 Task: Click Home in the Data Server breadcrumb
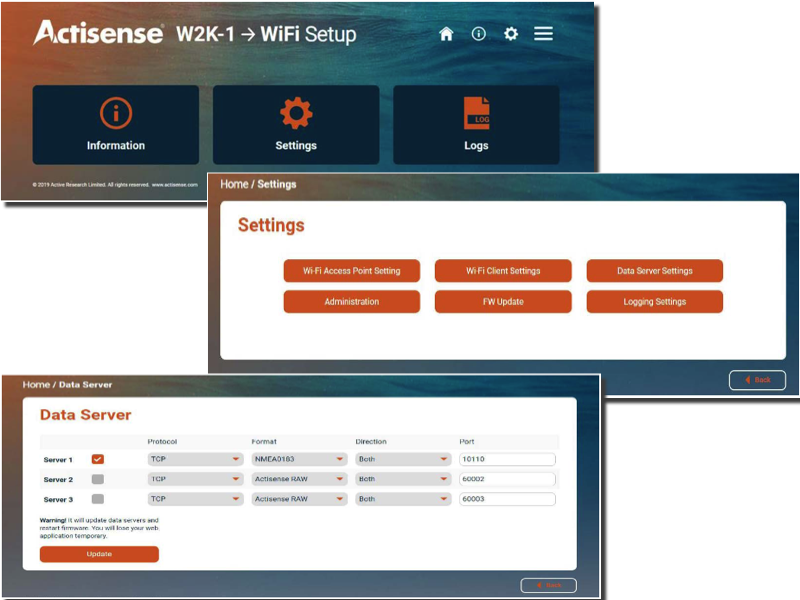tap(36, 385)
